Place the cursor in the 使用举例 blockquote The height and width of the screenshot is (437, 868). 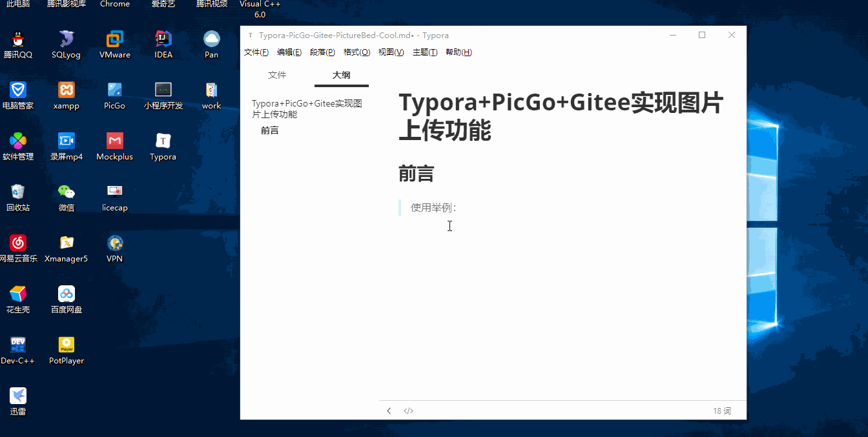433,208
